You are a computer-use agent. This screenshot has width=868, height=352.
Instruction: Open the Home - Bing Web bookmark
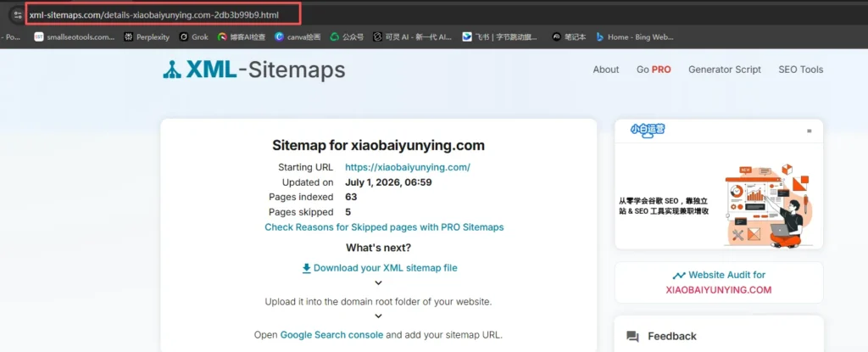634,37
